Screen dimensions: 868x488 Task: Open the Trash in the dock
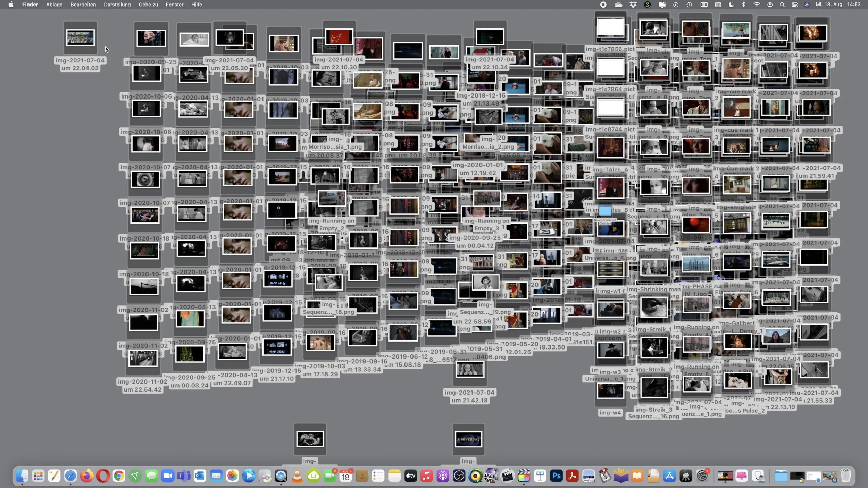coord(845,476)
